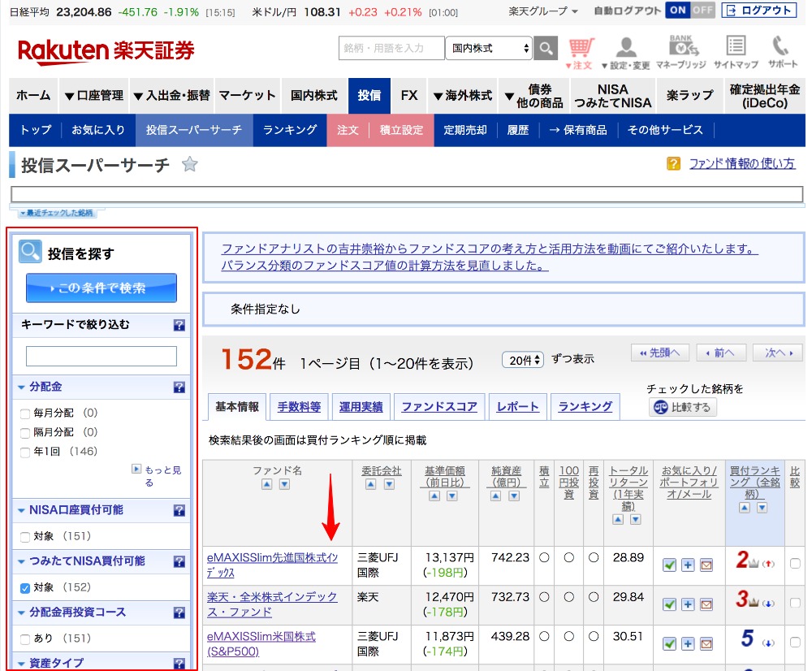812x671 pixels.
Task: Sort ファンド名 column descending arrow
Action: click(x=284, y=484)
